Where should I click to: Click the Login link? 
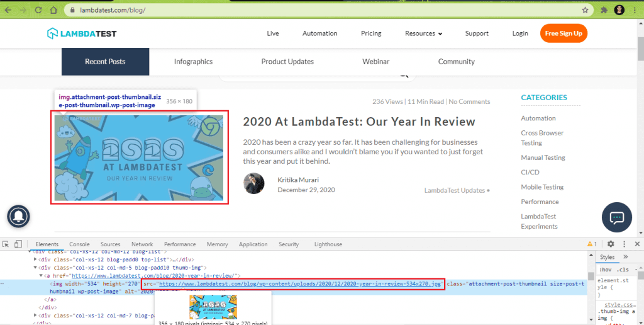tap(520, 33)
